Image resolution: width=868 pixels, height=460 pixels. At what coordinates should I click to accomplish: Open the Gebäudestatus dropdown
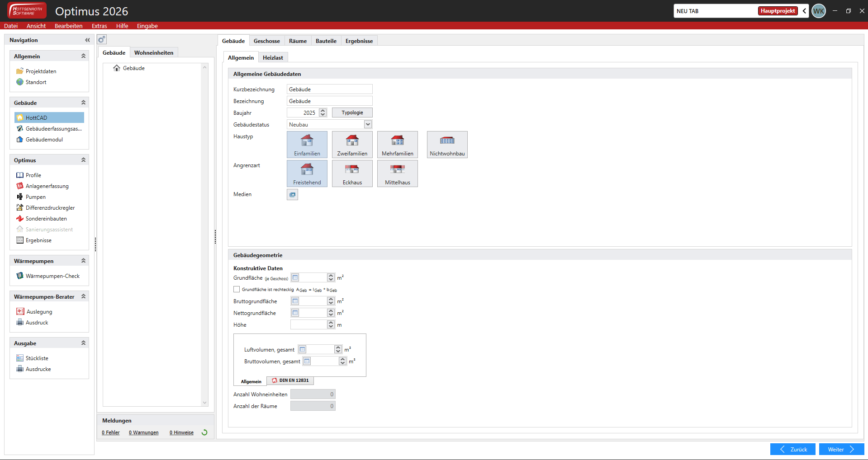point(368,125)
